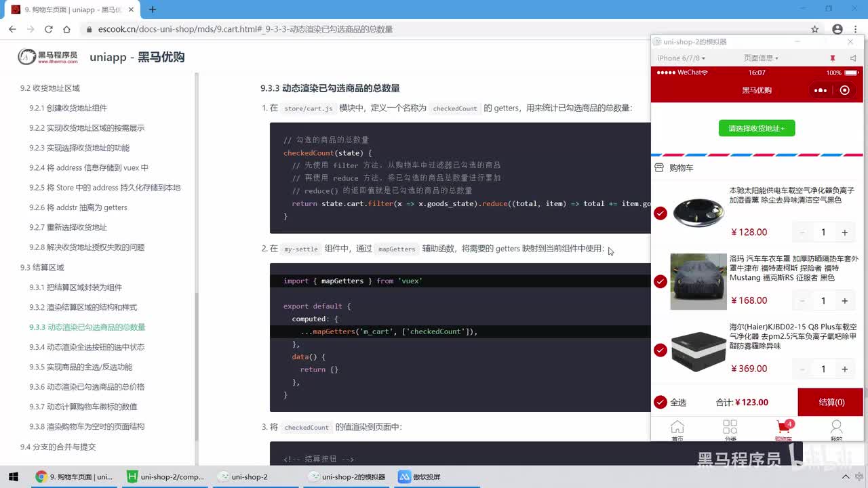Click the 请选择收货地址+ green button
This screenshot has height=488, width=868.
coord(757,128)
